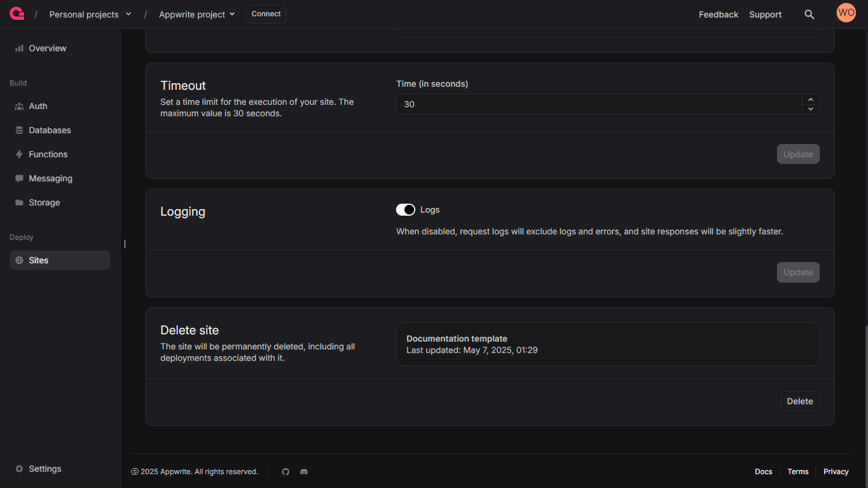Click the Appwrite logo icon
The image size is (868, 488).
17,14
